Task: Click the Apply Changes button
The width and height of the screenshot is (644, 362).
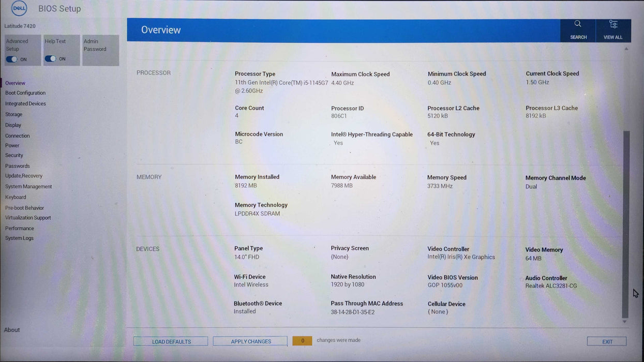Action: tap(250, 341)
